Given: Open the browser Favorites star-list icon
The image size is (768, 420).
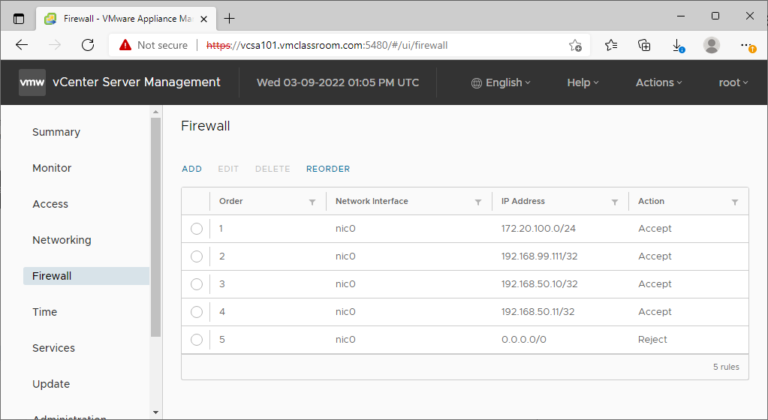Looking at the screenshot, I should click(611, 45).
